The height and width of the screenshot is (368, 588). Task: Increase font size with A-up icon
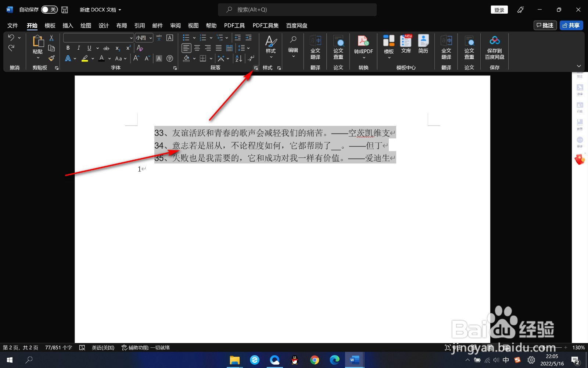click(x=136, y=58)
